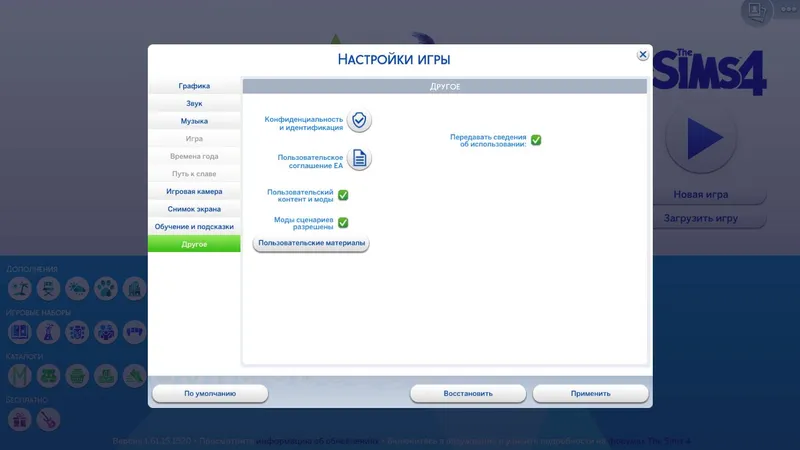Open the информация об обновлениях link
The width and height of the screenshot is (800, 450).
pyautogui.click(x=317, y=441)
